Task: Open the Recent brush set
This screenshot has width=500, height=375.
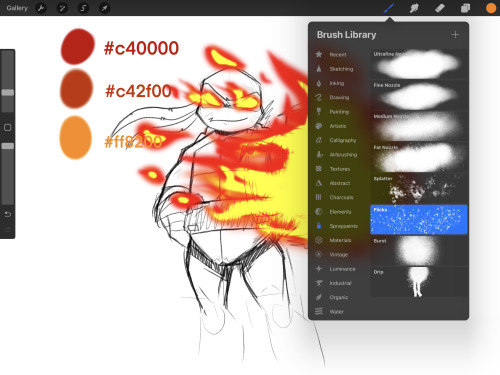Action: tap(338, 54)
